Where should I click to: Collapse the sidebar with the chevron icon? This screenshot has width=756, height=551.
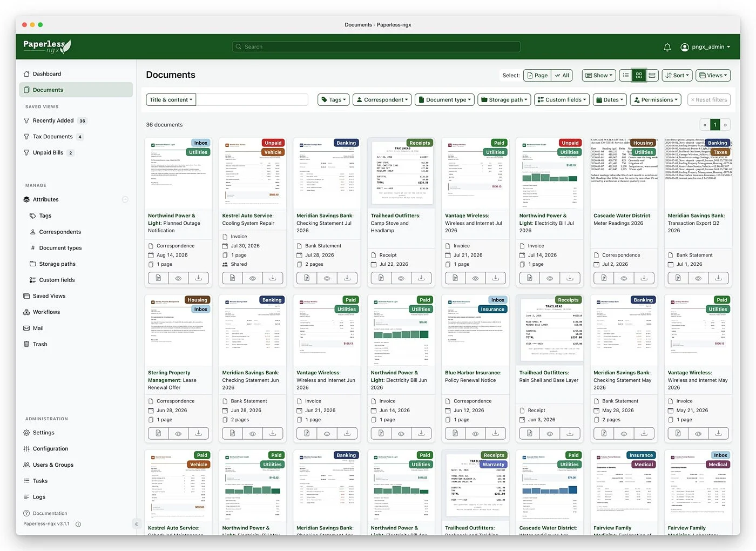(137, 524)
